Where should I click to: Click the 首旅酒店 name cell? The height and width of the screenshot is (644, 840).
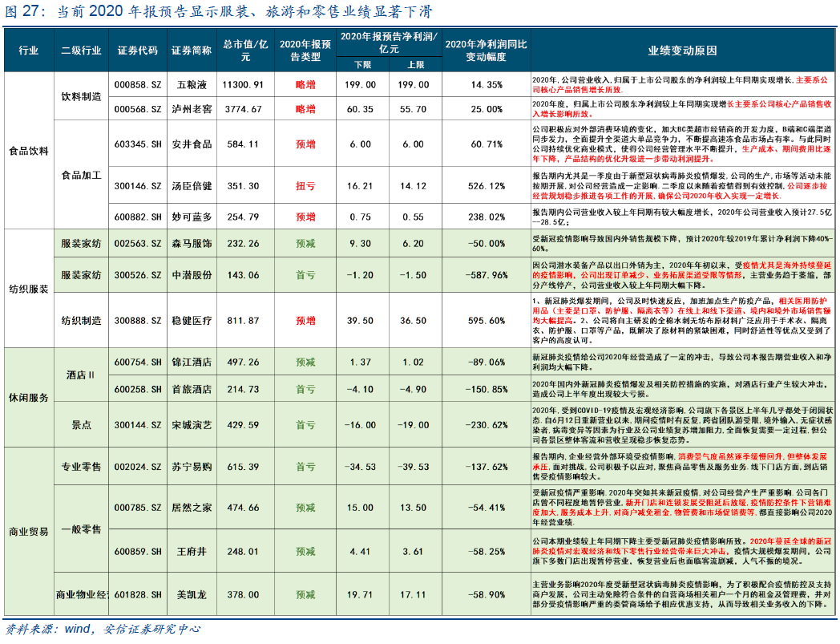tap(192, 389)
